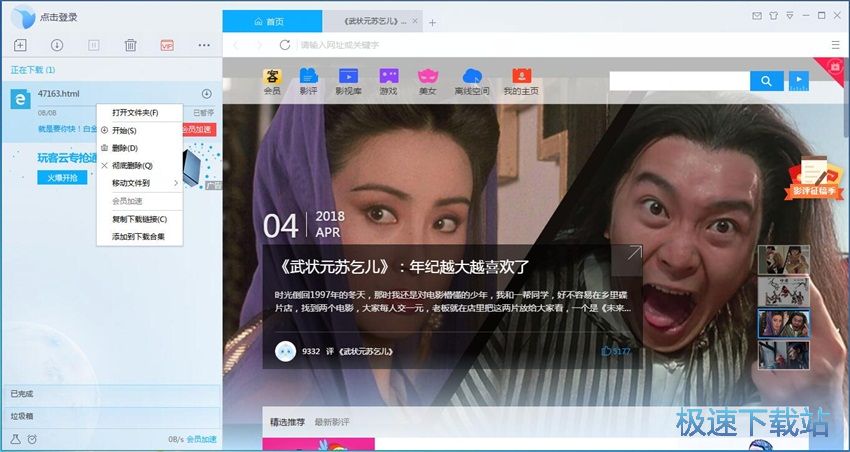Close the 《武状元苏乞儿》 tab

415,21
